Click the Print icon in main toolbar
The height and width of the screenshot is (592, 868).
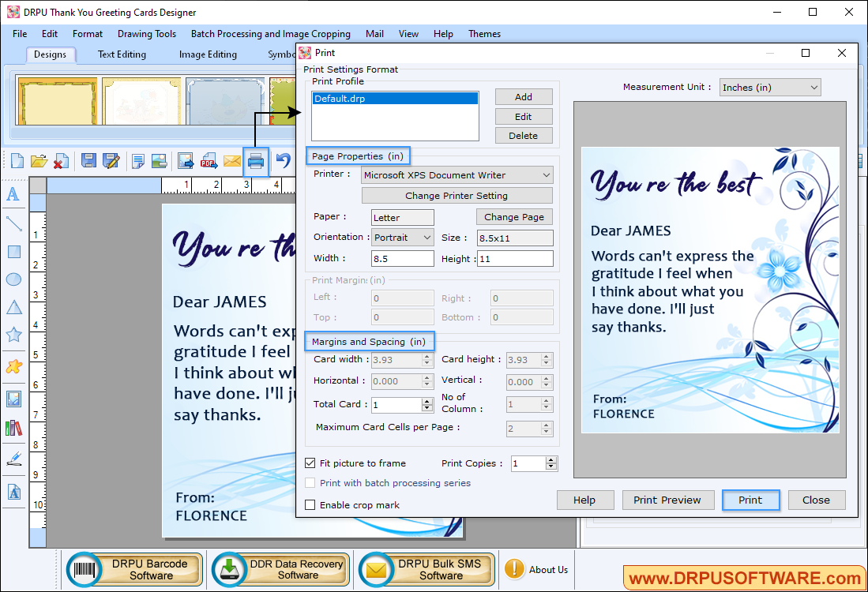coord(255,161)
